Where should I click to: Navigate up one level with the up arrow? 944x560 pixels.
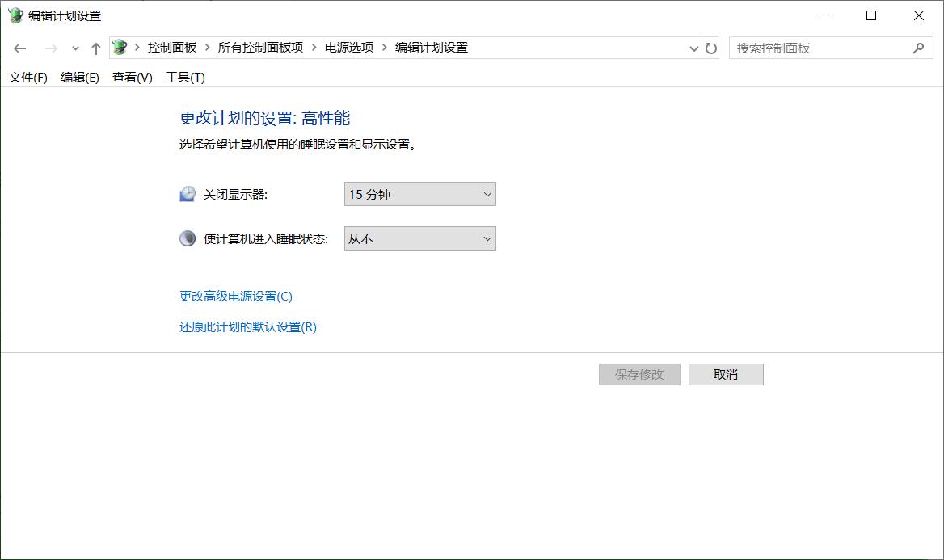pos(95,48)
